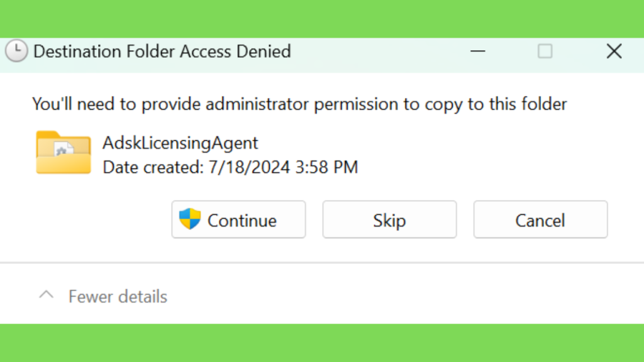Collapse details using the up chevron
The image size is (644, 362).
coord(47,295)
